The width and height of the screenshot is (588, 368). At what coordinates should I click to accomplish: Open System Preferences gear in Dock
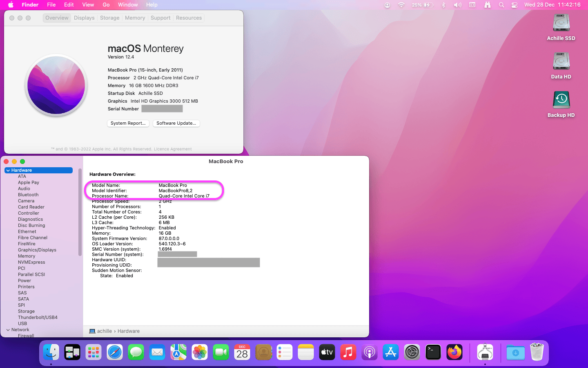[x=412, y=352]
